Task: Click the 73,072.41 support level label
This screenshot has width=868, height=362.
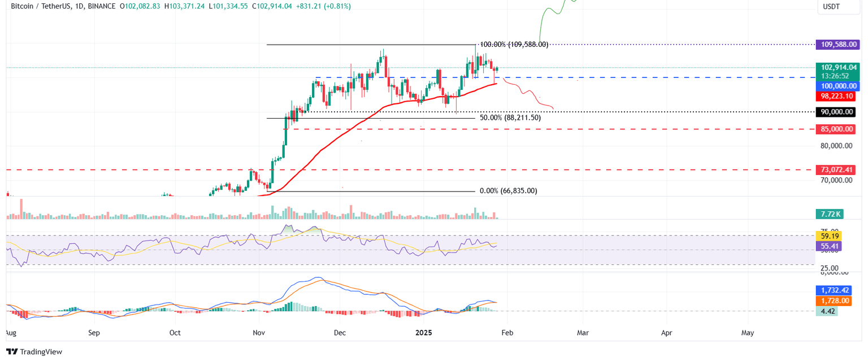Action: coord(836,169)
